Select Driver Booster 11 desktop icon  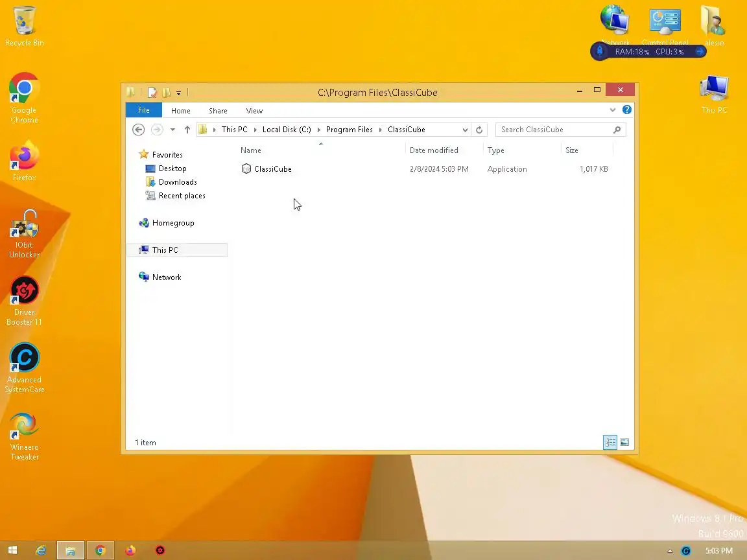coord(24,301)
